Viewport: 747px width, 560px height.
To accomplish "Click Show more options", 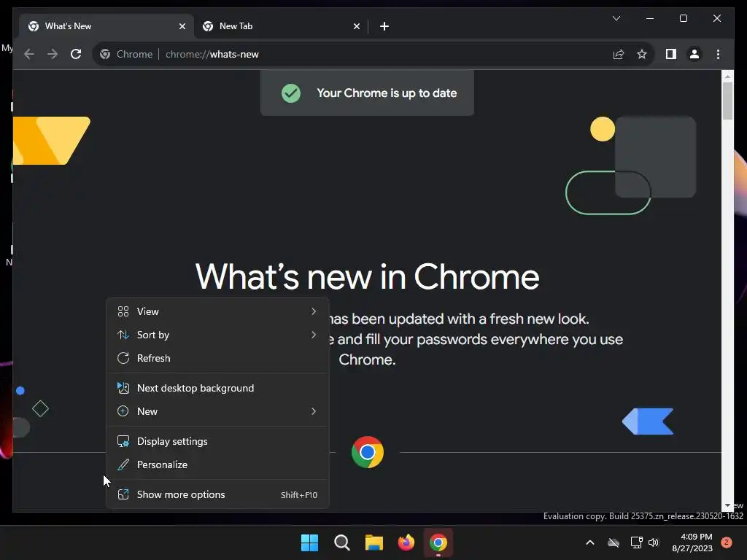I will [x=217, y=495].
